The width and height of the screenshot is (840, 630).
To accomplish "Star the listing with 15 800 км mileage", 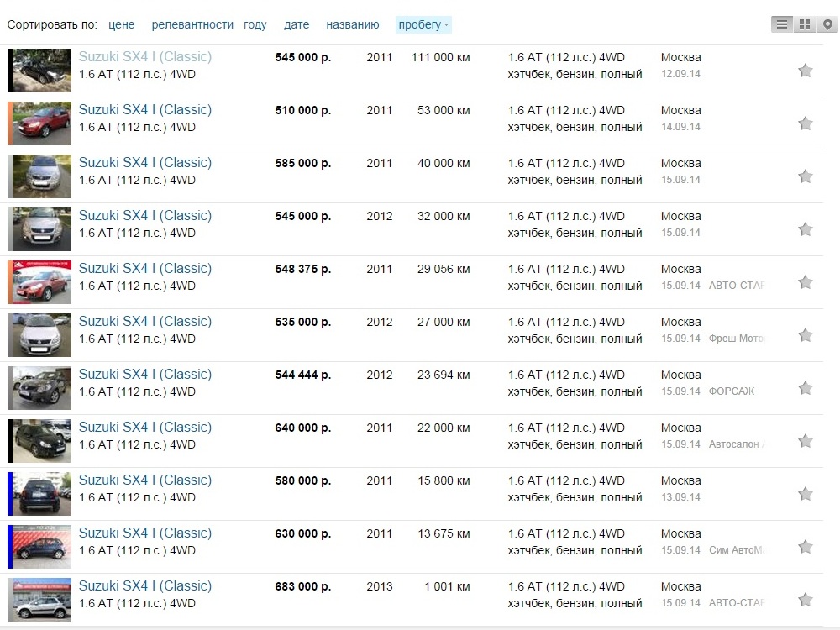I will point(806,494).
